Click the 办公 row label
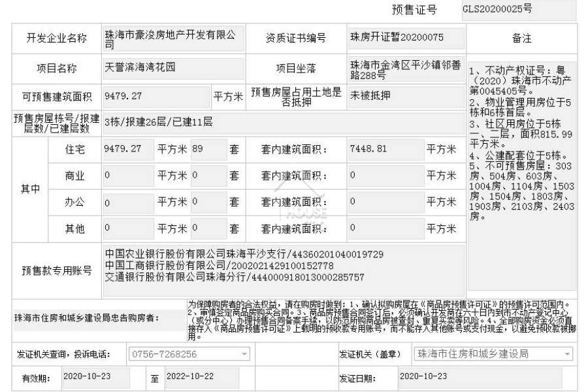Viewport: 588px width, 392px height. [74, 203]
